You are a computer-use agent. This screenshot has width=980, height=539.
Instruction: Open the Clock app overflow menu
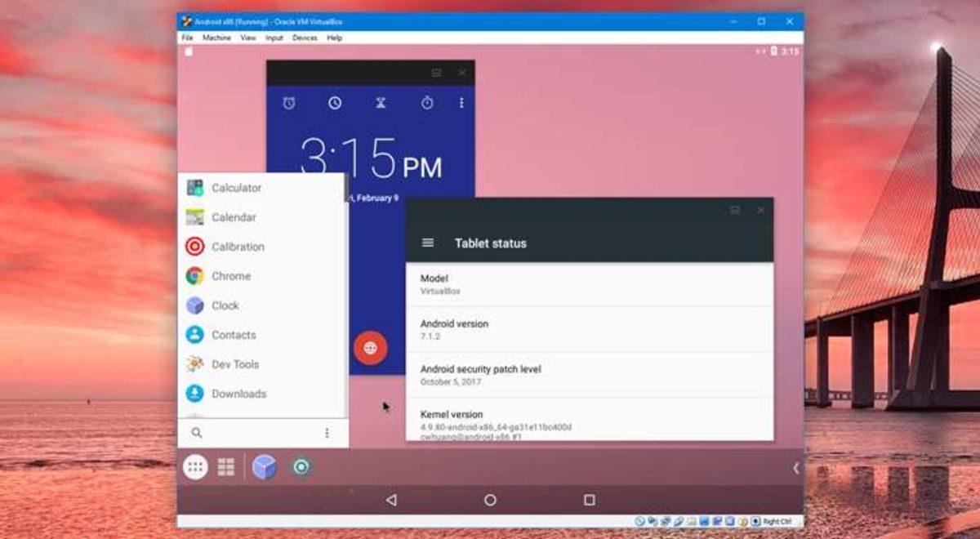coord(462,103)
